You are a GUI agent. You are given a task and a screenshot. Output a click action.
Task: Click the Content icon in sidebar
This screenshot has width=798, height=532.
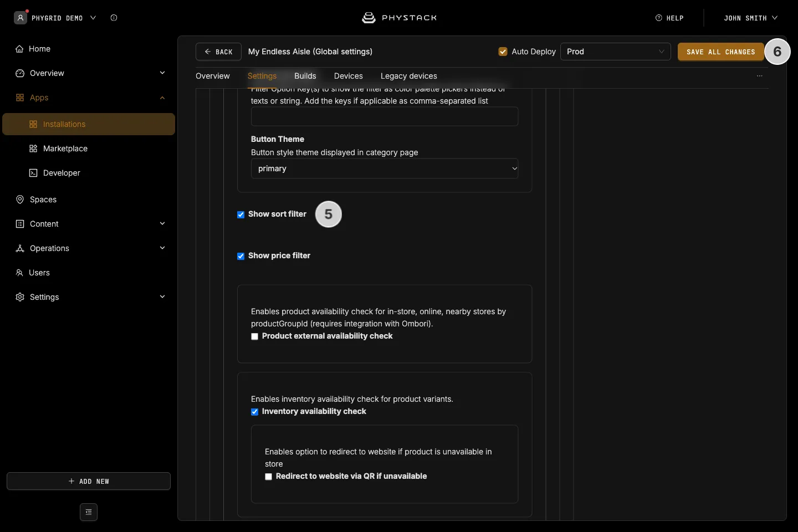point(20,224)
